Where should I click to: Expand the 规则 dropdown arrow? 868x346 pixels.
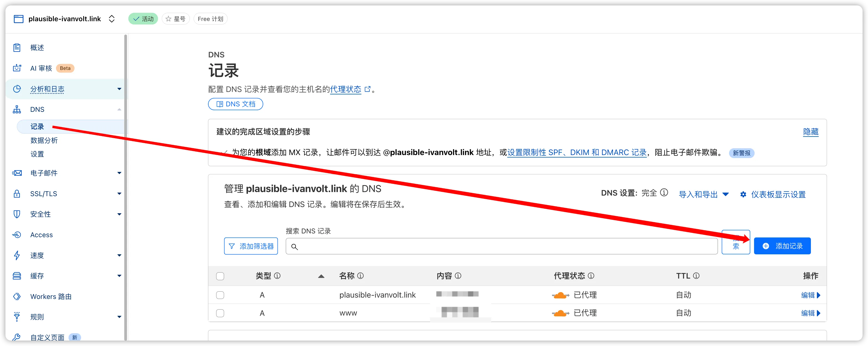119,317
